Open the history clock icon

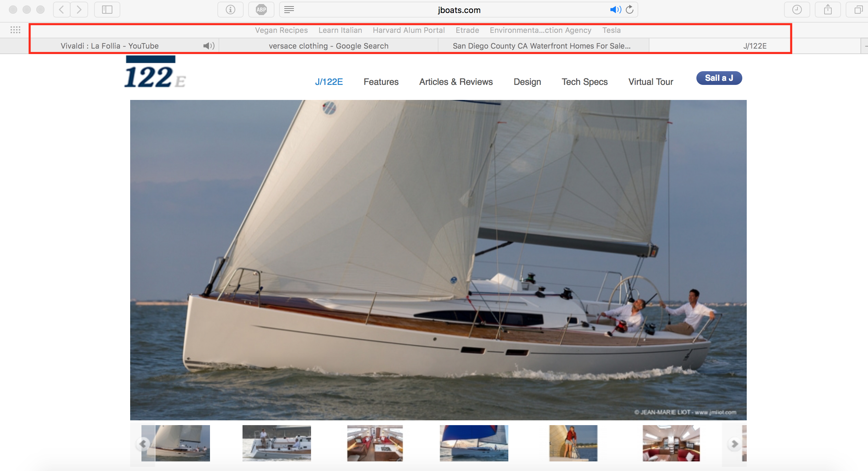[797, 10]
